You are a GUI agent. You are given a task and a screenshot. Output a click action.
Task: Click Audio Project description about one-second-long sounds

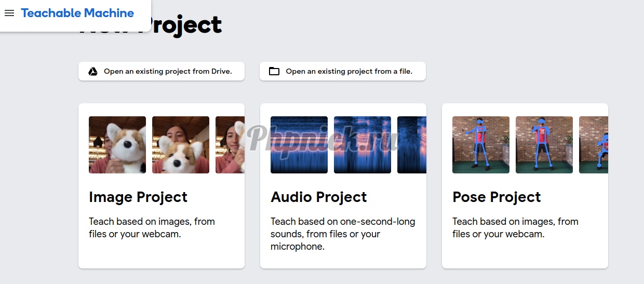[x=343, y=234]
